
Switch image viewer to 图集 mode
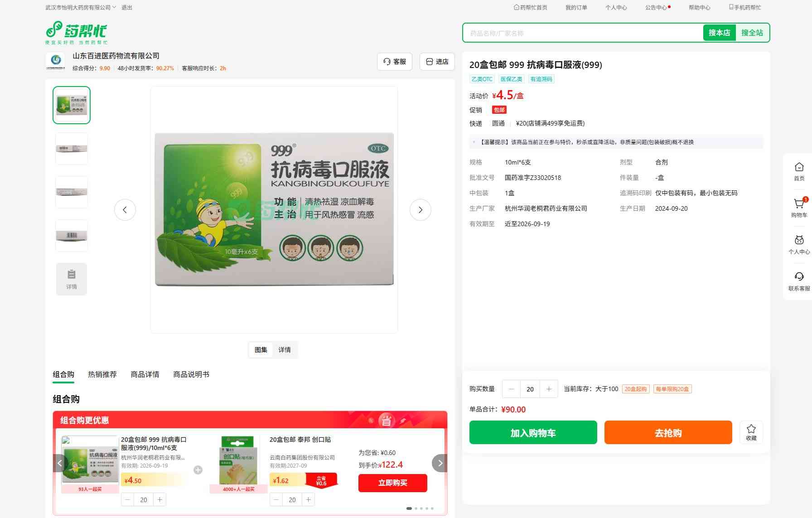(x=261, y=350)
